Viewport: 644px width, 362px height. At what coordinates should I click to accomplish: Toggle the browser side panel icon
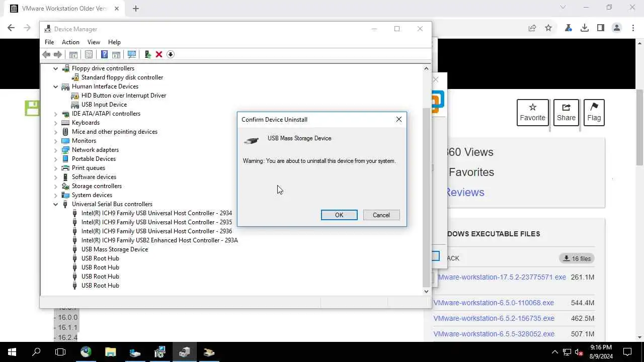[601, 28]
